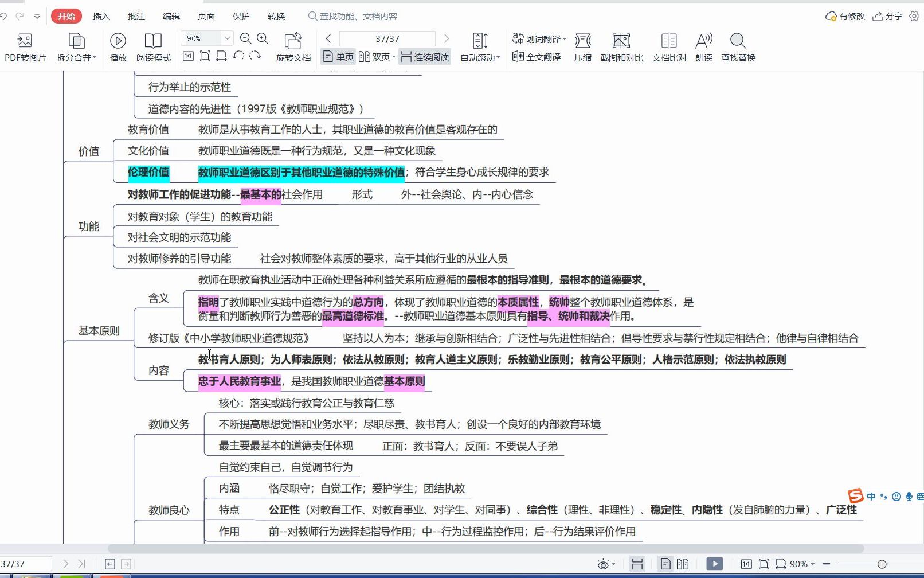This screenshot has height=578, width=924.
Task: Click the horizontal scrollbar
Action: point(486,548)
